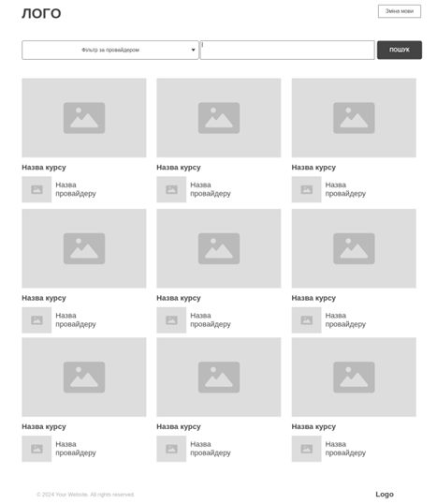Click the dark ПОШУК search button

pyautogui.click(x=400, y=50)
